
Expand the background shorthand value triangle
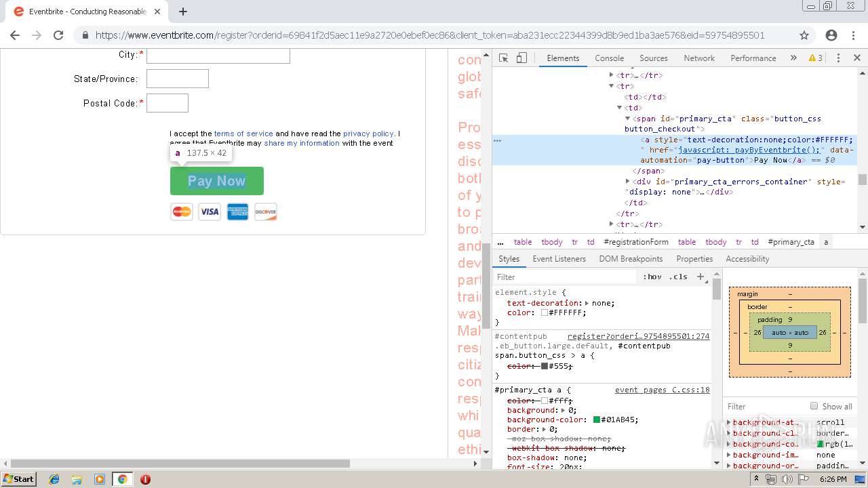562,411
